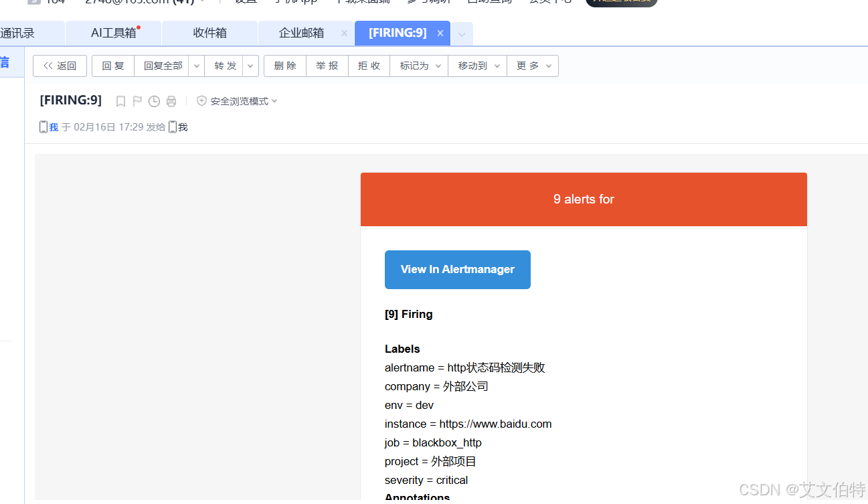Switch to the 企业邮箱 tab
This screenshot has width=868, height=504.
click(x=301, y=33)
